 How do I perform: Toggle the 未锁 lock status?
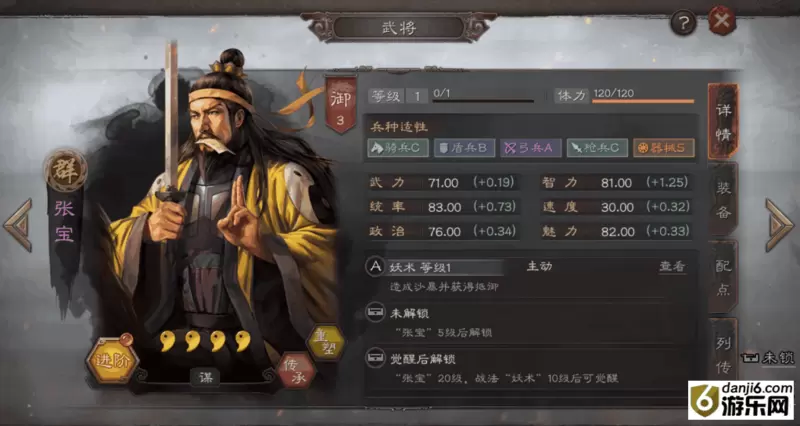pyautogui.click(x=767, y=358)
